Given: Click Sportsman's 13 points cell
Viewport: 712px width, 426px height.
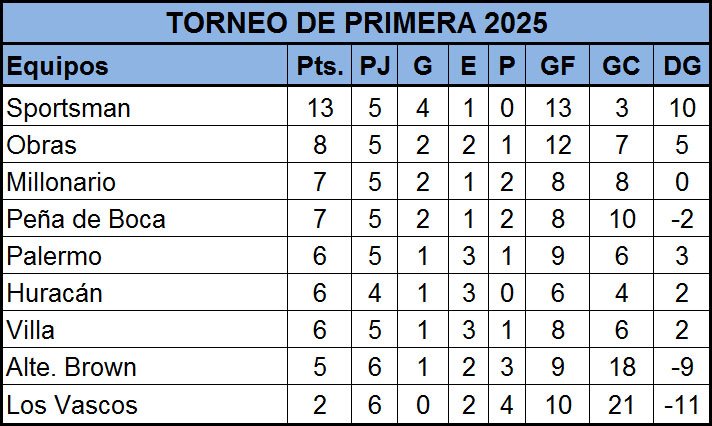Looking at the screenshot, I should point(320,108).
